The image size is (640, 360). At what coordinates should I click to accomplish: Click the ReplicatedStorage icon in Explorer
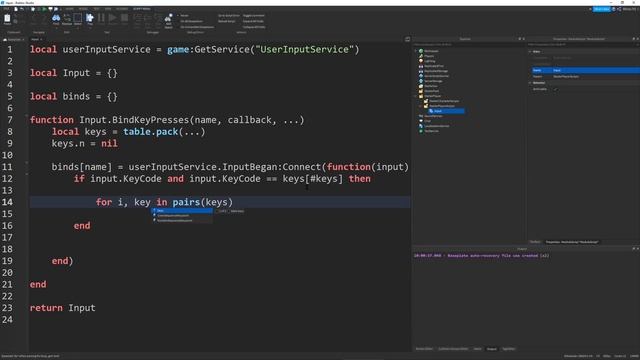pos(421,71)
